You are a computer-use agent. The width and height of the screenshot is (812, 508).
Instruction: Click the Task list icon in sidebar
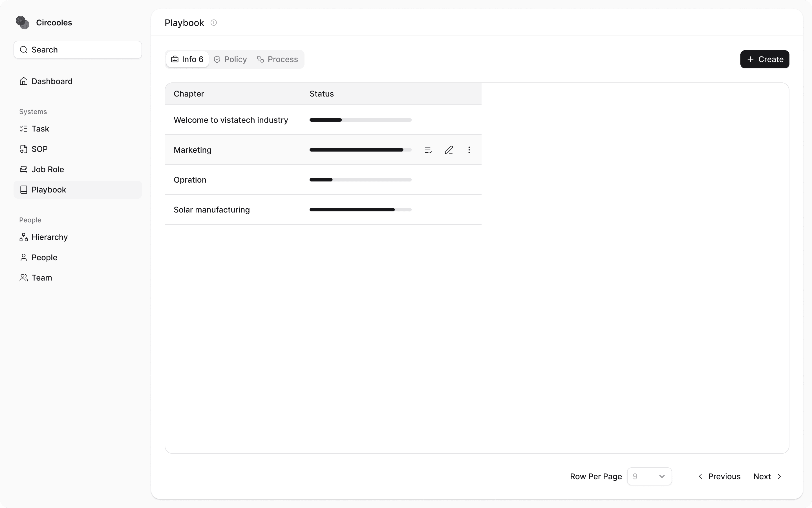tap(23, 129)
